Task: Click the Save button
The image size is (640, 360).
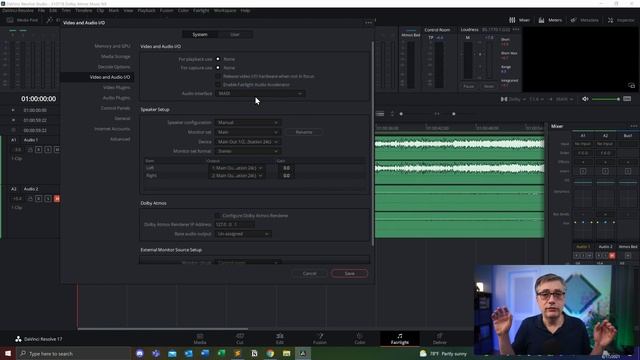Action: click(349, 273)
